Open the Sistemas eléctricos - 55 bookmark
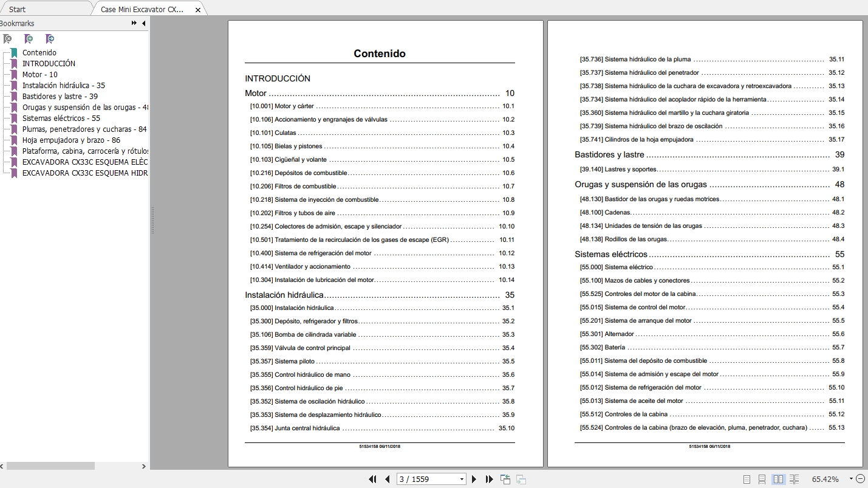Viewport: 868px width, 488px height. coord(61,119)
